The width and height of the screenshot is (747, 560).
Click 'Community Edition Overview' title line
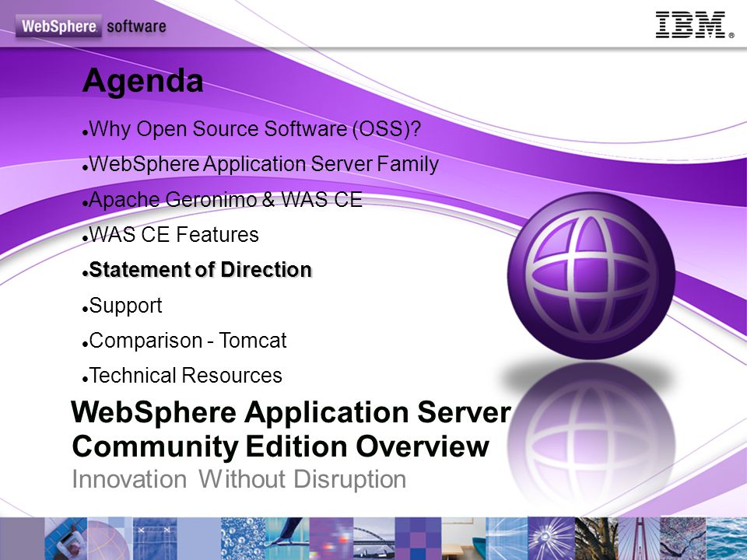click(x=280, y=446)
